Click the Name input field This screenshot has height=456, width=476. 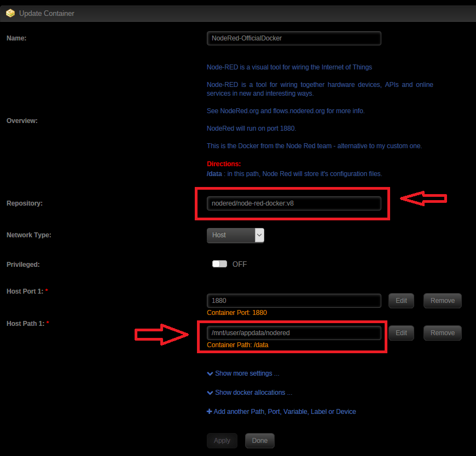point(294,38)
